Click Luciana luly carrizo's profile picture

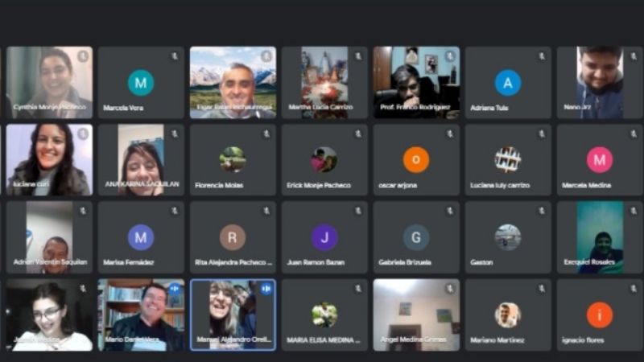coord(508,159)
